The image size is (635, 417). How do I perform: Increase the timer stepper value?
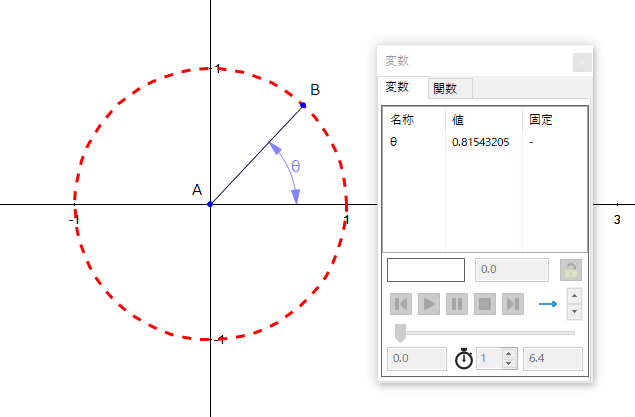coord(509,353)
